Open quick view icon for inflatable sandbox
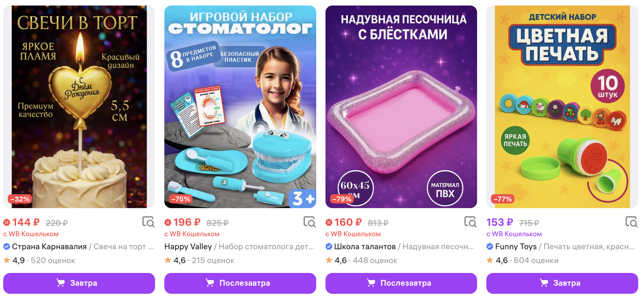The height and width of the screenshot is (299, 644). click(x=470, y=222)
